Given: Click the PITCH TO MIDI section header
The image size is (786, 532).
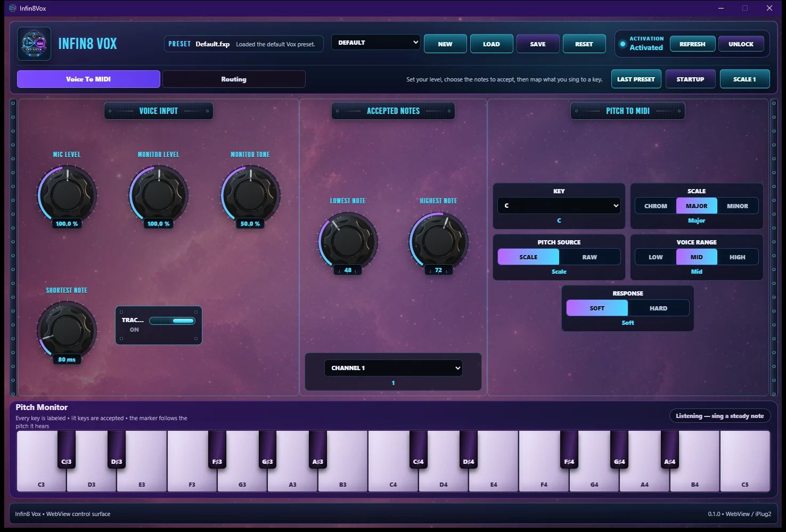Looking at the screenshot, I should (628, 111).
